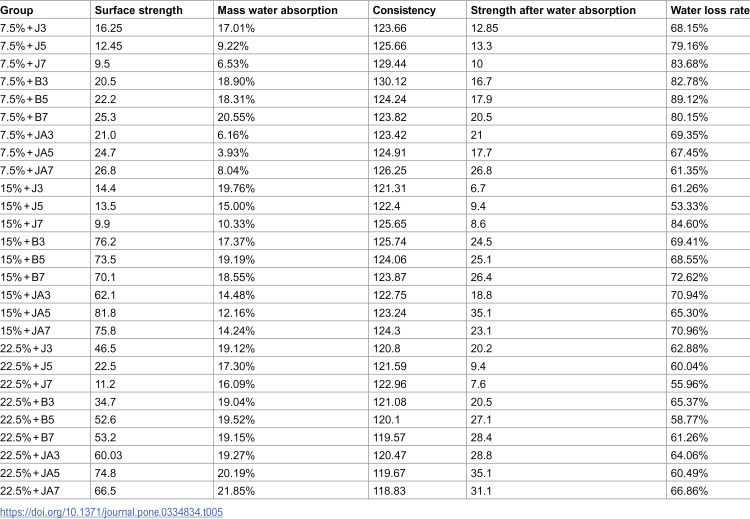Select mass water absorption value 3.93%
This screenshot has width=750, height=519.
point(233,153)
